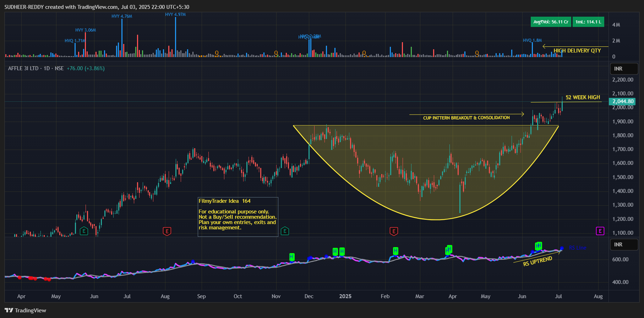
Task: Click the HVY 3.06M volume label
Action: pos(86,30)
